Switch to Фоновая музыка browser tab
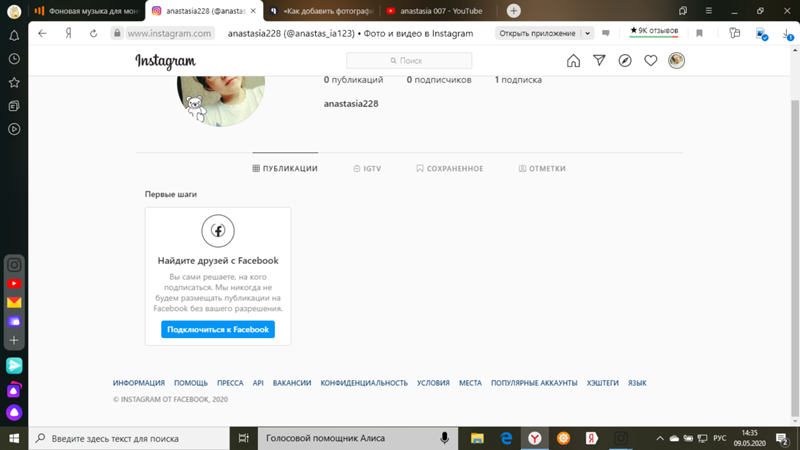Image resolution: width=800 pixels, height=450 pixels. [x=87, y=11]
